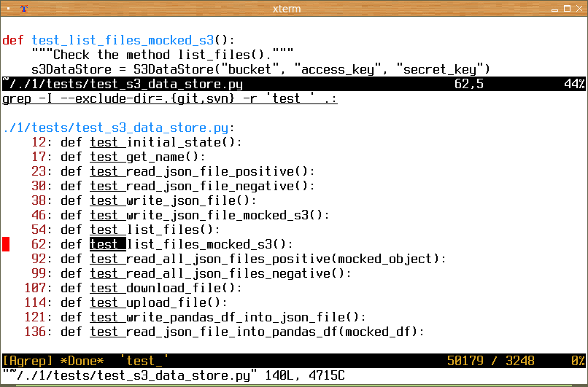Image resolution: width=588 pixels, height=387 pixels.
Task: Click upper status line file path test_s3_data_store.py
Action: (123, 84)
